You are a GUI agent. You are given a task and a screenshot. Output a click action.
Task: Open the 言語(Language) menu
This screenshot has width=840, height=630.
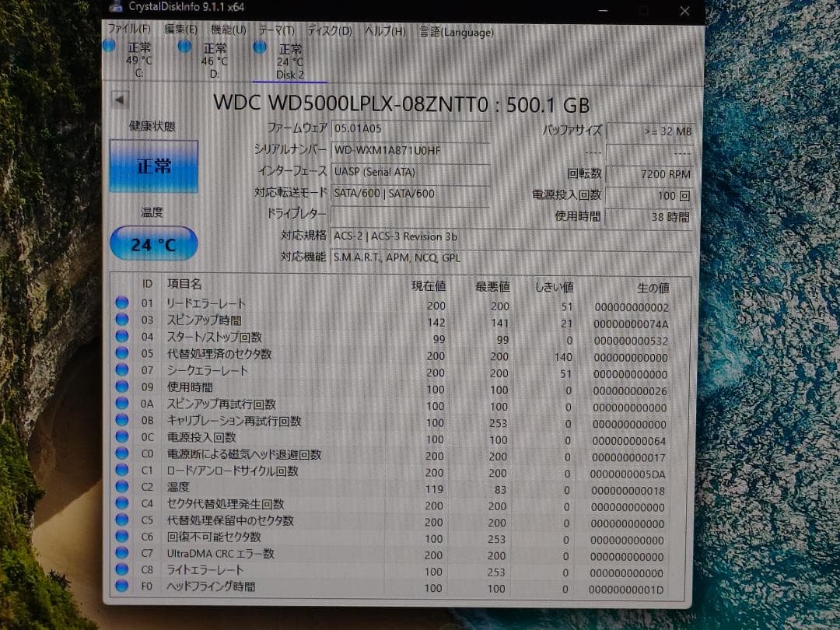click(457, 32)
